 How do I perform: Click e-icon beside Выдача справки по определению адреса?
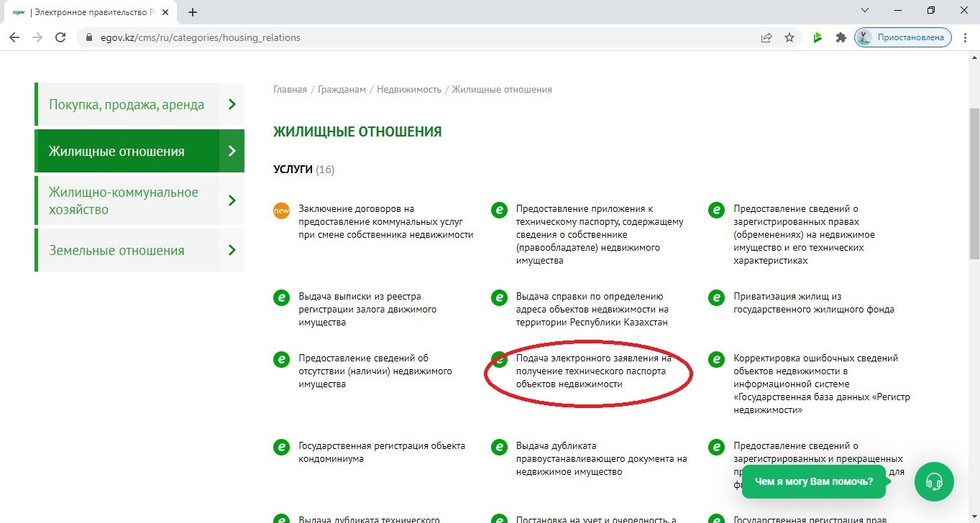[499, 297]
